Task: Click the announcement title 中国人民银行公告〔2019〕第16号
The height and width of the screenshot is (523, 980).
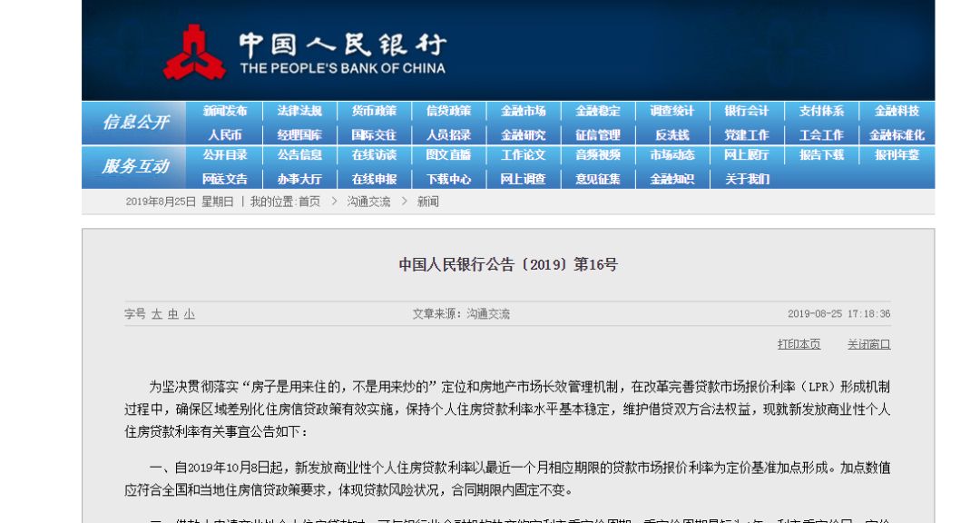Action: [508, 264]
